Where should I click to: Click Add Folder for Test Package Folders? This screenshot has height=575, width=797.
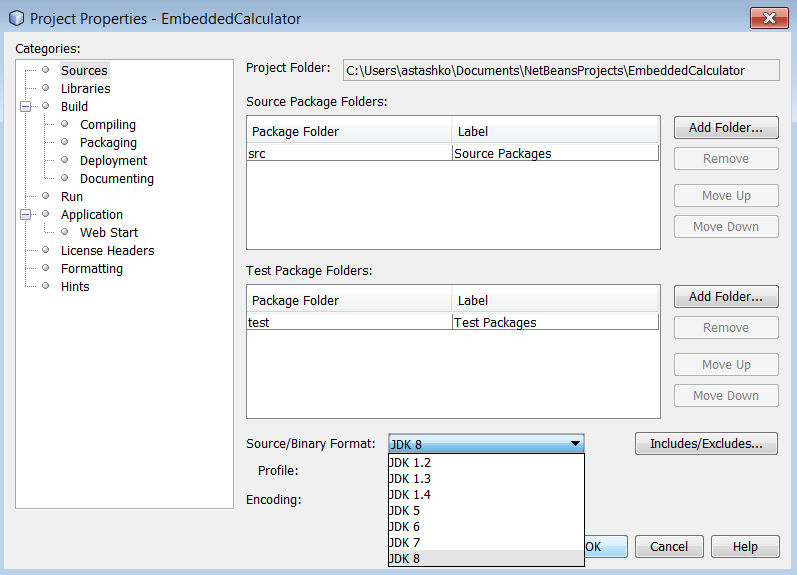[725, 297]
